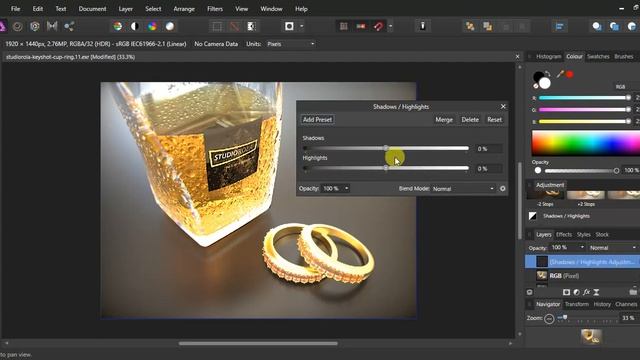Open the Select menu
Screen dimensions: 640x360
(x=153, y=9)
